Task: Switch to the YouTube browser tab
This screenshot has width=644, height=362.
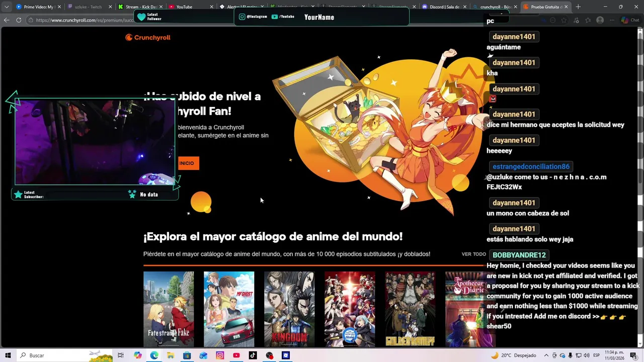Action: coord(190,7)
